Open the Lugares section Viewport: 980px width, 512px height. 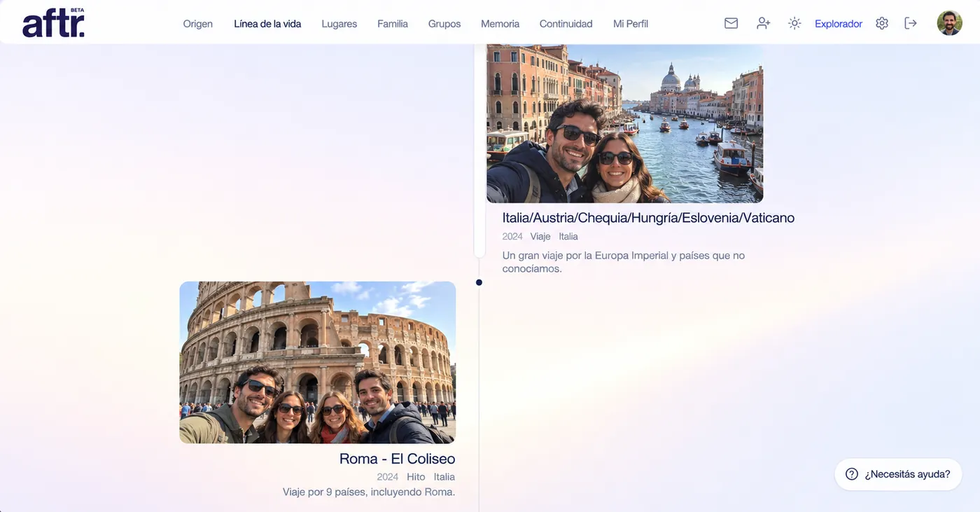(339, 24)
